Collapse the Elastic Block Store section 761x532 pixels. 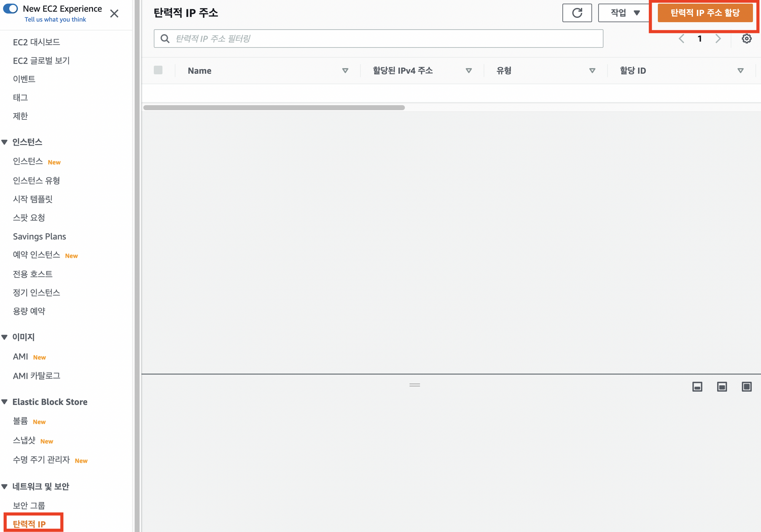click(5, 402)
